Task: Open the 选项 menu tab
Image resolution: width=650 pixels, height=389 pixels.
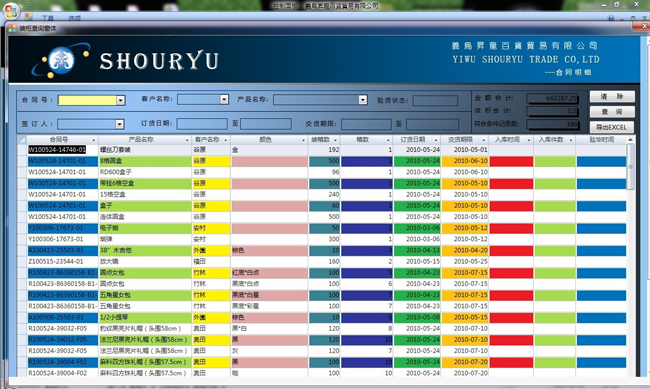Action: 75,18
